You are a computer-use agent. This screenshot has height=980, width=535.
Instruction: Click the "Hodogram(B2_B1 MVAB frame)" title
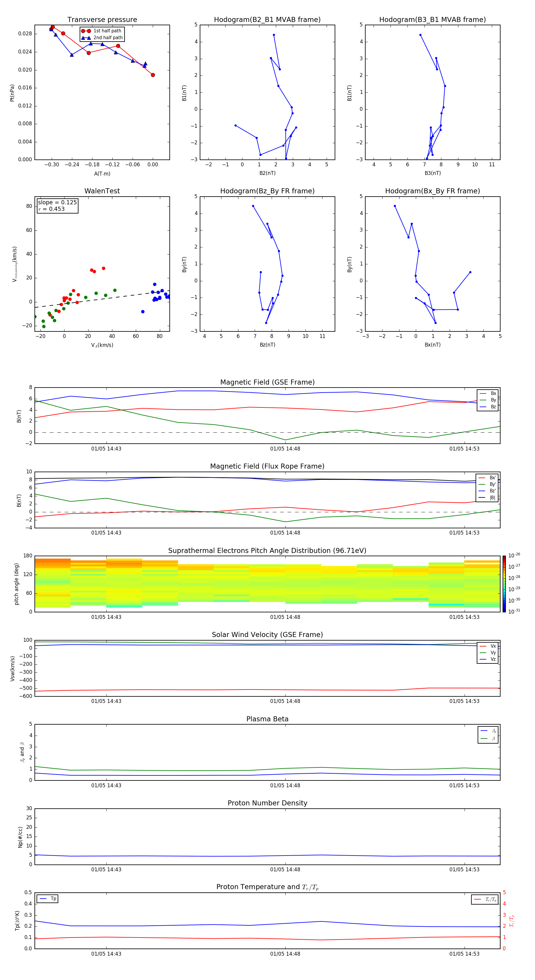coord(267,20)
